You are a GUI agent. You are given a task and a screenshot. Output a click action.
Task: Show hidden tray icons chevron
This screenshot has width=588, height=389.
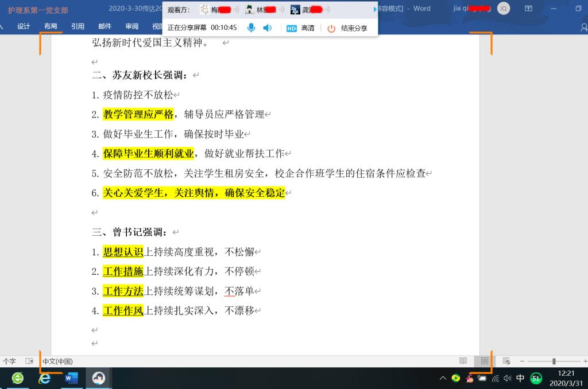click(x=443, y=379)
